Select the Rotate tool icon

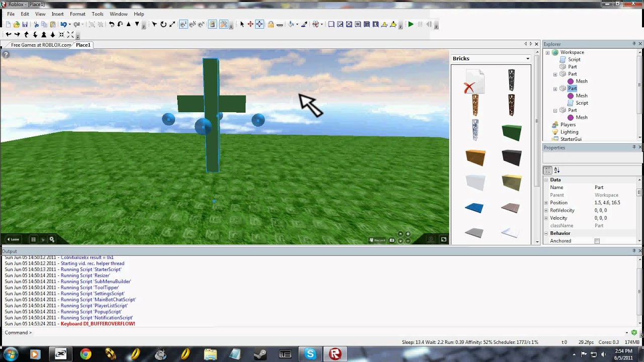click(x=163, y=24)
